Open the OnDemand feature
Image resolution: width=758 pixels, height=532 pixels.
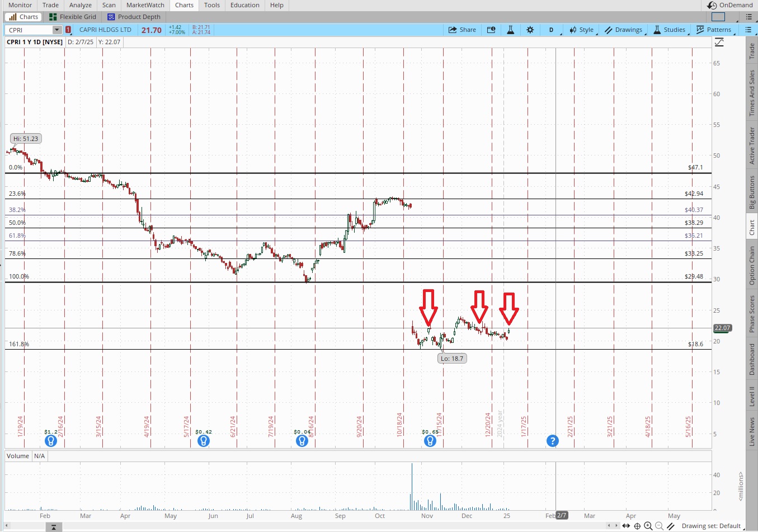coord(730,5)
